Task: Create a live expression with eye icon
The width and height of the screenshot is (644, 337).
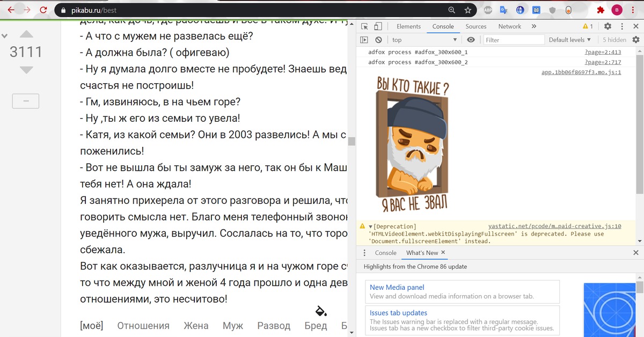Action: click(471, 40)
